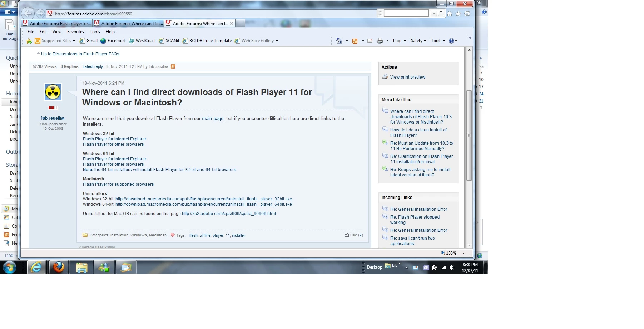The image size is (644, 329).
Task: Expand command bar overflow chevron
Action: coord(470,38)
